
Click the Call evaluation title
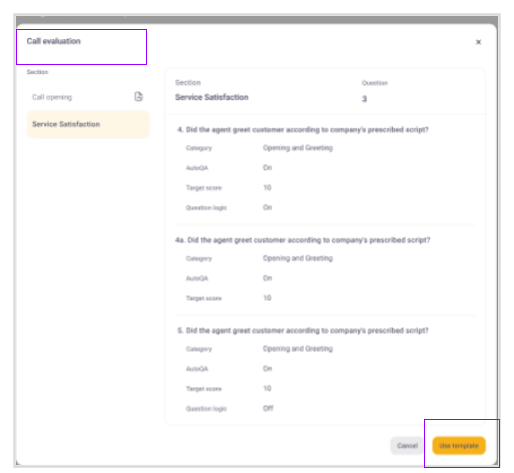pyautogui.click(x=54, y=41)
